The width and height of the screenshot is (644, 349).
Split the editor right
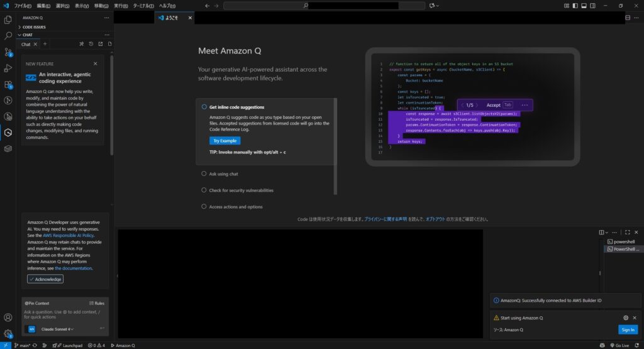(628, 18)
